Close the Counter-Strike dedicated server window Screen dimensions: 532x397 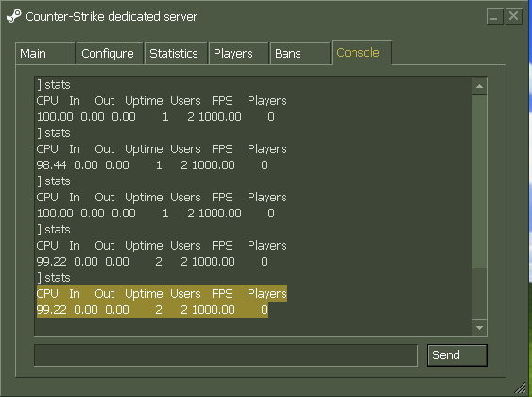click(514, 16)
